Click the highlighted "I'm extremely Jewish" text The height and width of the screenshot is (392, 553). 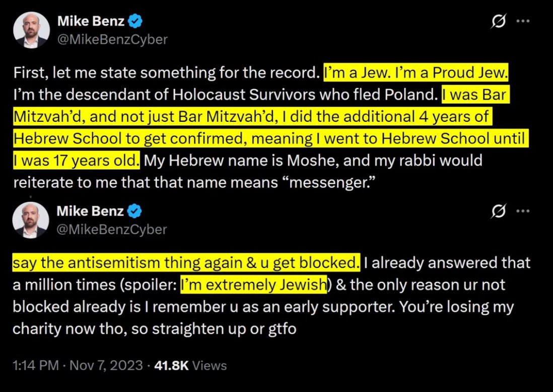tap(252, 285)
